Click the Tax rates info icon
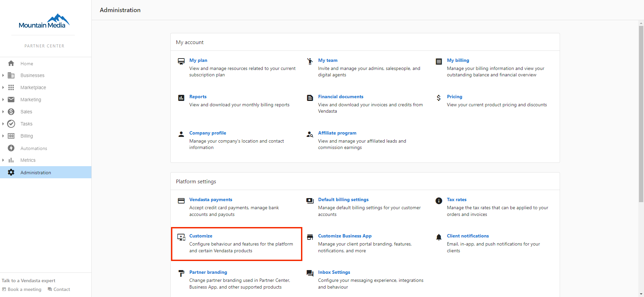Image resolution: width=644 pixels, height=297 pixels. pyautogui.click(x=439, y=201)
